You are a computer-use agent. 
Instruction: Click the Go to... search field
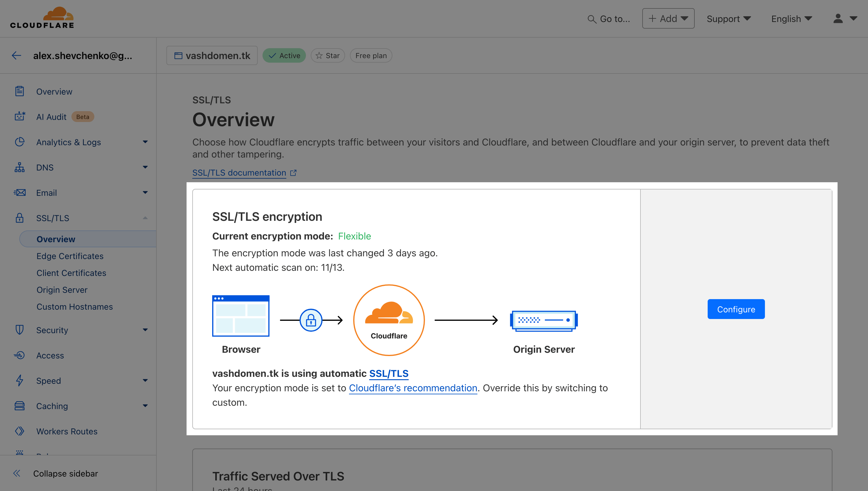609,19
